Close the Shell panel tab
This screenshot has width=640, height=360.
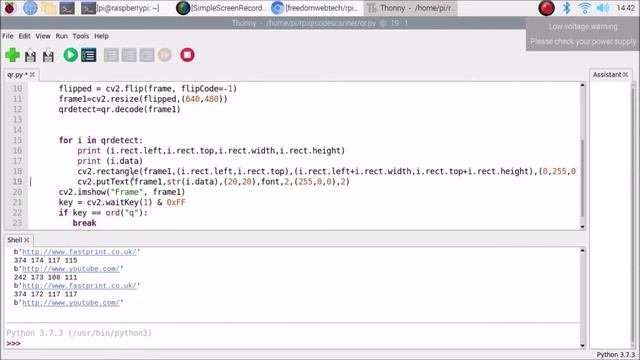pyautogui.click(x=27, y=240)
